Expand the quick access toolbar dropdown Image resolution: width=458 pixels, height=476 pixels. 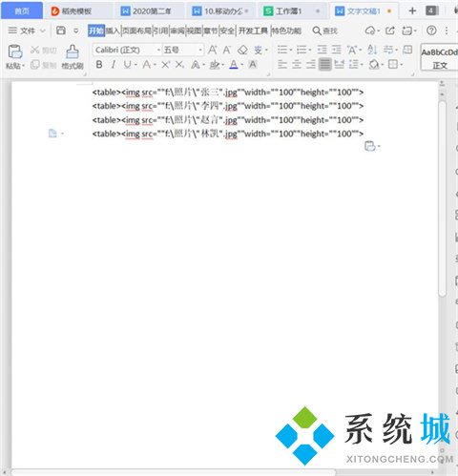click(76, 31)
